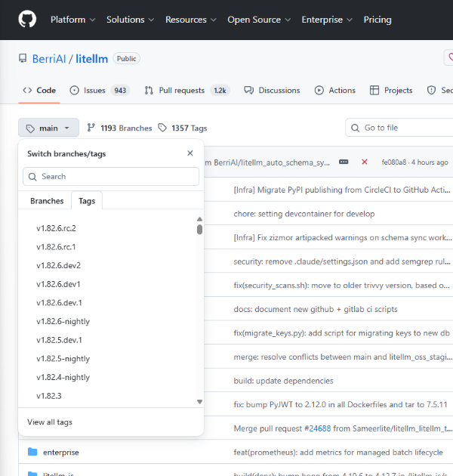The image size is (453, 476).
Task: Open the GitHub home logo
Action: click(x=27, y=20)
